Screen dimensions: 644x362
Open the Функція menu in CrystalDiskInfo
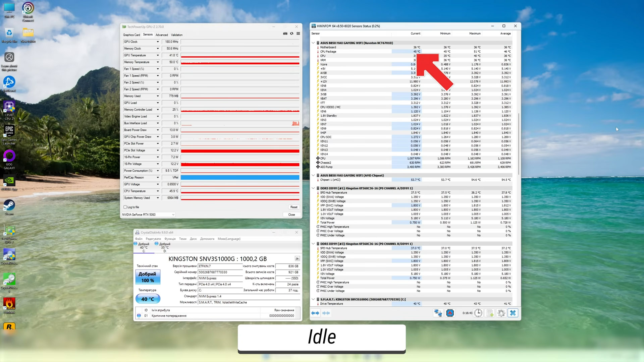(x=170, y=239)
